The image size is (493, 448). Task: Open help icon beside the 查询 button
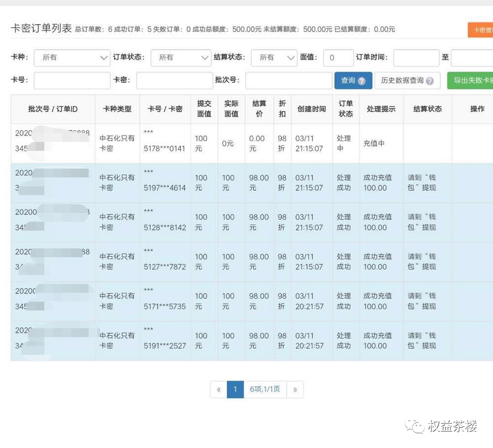362,80
